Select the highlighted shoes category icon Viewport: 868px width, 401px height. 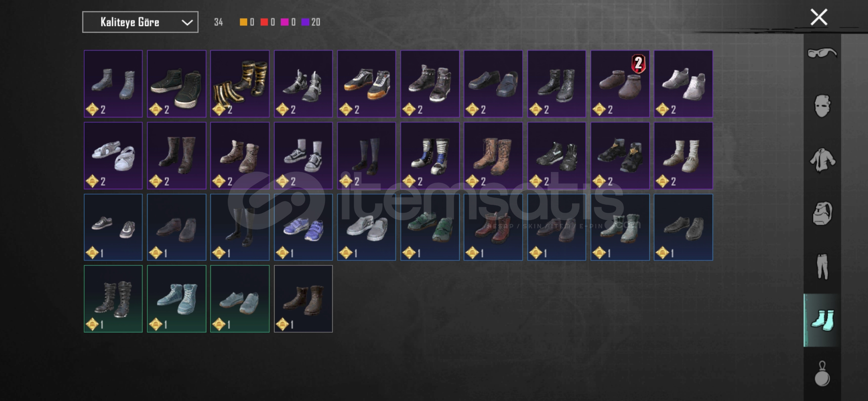click(822, 320)
